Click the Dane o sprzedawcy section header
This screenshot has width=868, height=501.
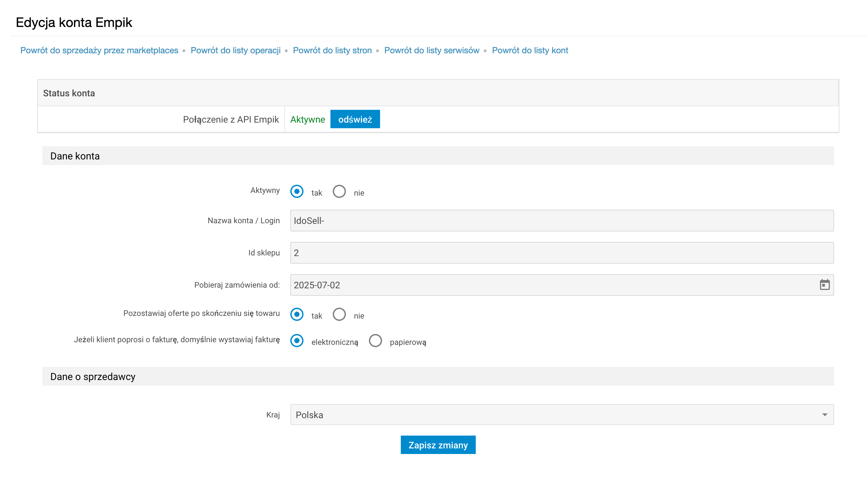438,376
